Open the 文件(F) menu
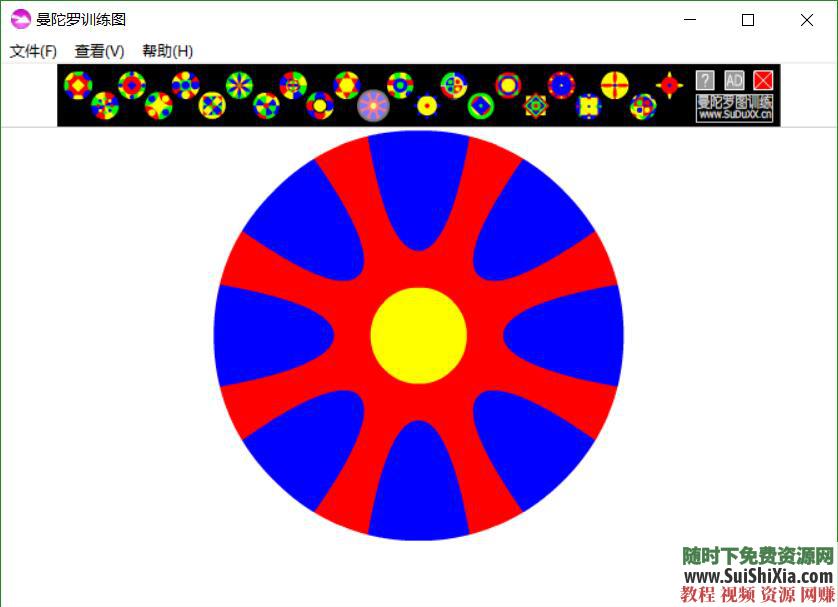The width and height of the screenshot is (838, 607). (33, 51)
